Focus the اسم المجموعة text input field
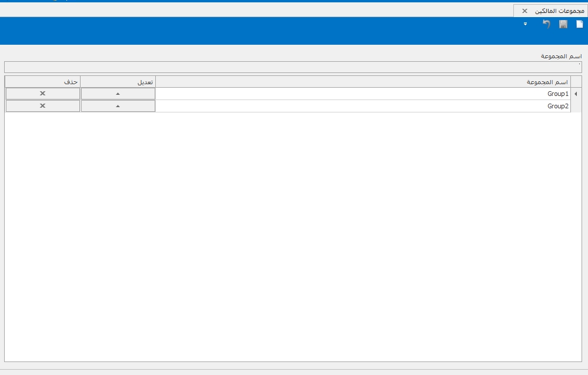The image size is (588, 375). coord(293,67)
